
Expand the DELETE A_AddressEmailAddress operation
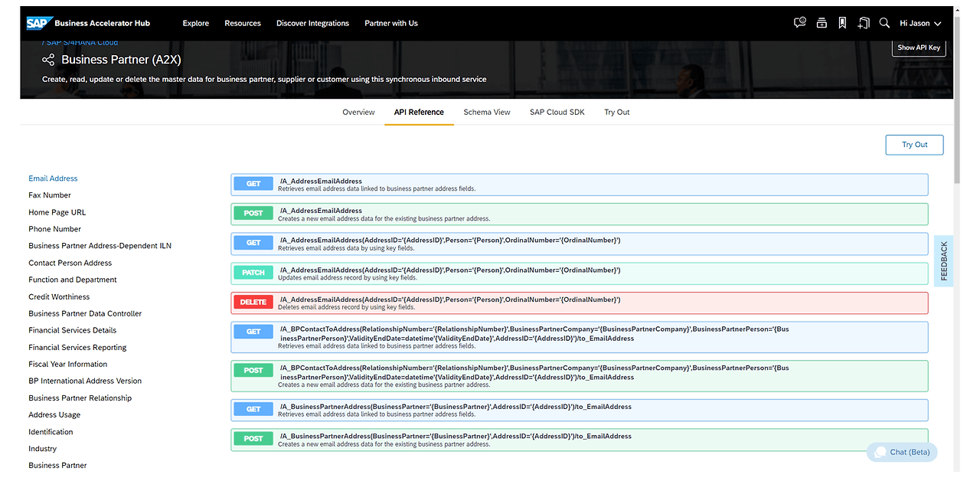coord(580,303)
